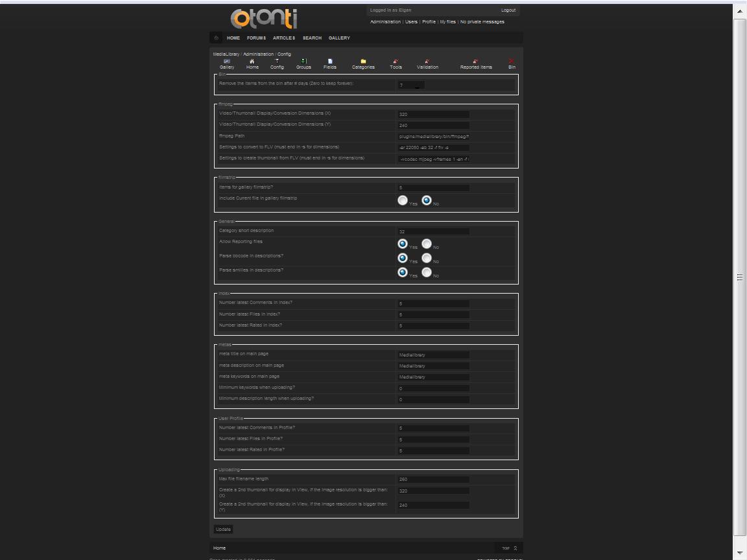Click the small home icon left of HOME menu
This screenshot has width=747, height=560.
[x=217, y=38]
